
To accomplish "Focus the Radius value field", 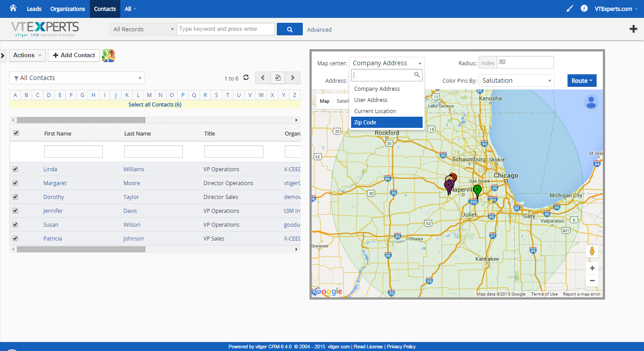I will [525, 62].
